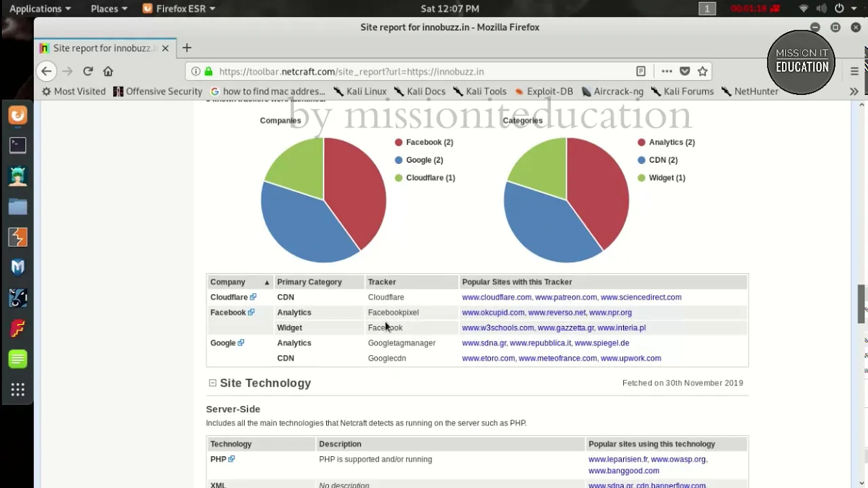
Task: Open the Exploit-DB bookmark
Action: coord(544,91)
